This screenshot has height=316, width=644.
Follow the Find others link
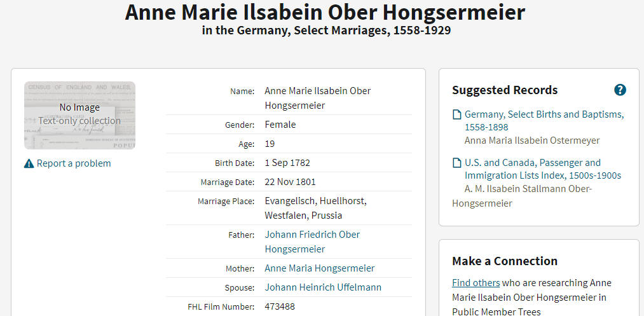476,283
